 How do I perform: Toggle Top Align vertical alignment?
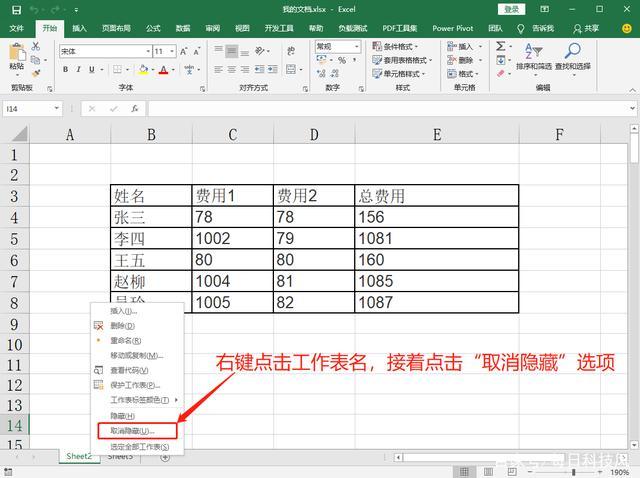tap(219, 51)
